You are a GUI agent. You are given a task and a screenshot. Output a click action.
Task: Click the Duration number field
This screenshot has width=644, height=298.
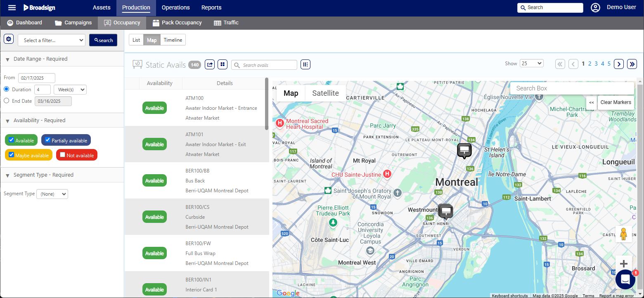(43, 90)
